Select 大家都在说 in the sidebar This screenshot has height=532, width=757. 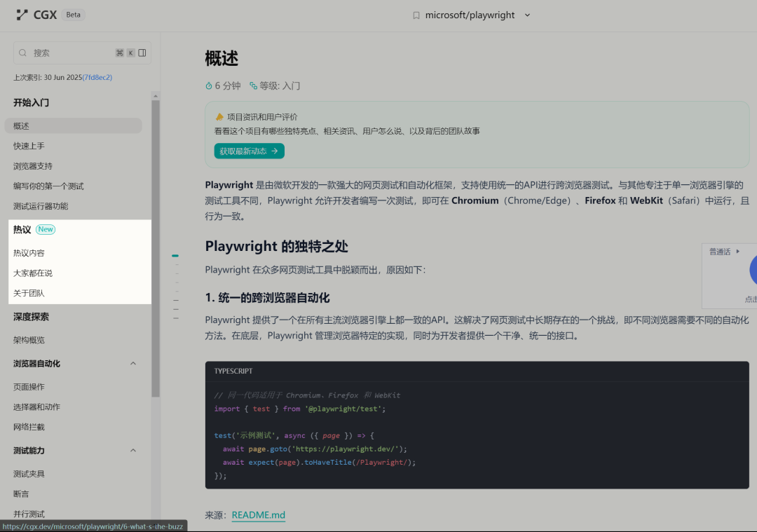point(33,273)
